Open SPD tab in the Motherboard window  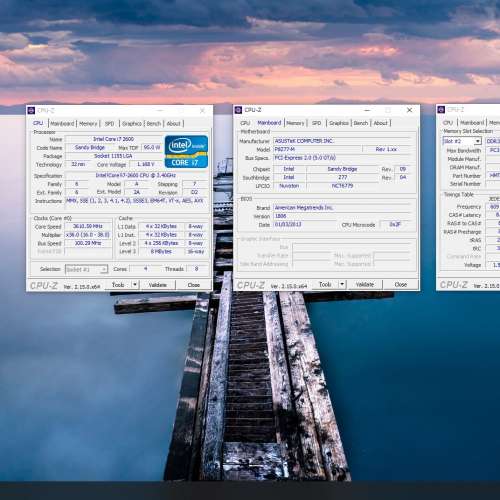coord(316,123)
